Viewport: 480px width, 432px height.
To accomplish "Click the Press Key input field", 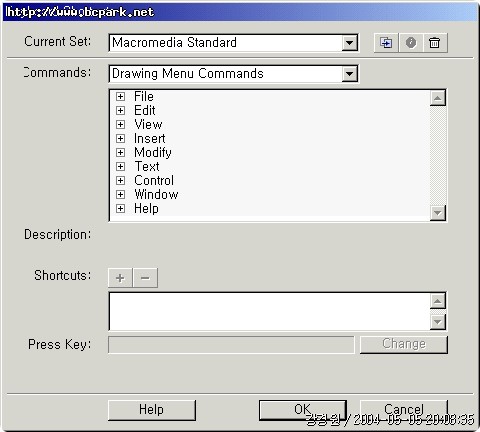I will click(x=231, y=344).
